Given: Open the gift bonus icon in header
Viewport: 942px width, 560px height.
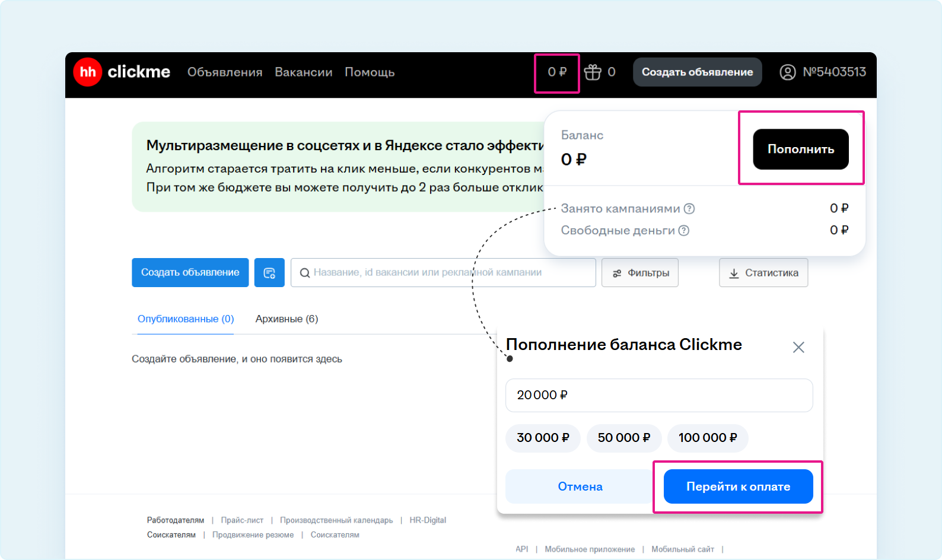Looking at the screenshot, I should tap(593, 72).
